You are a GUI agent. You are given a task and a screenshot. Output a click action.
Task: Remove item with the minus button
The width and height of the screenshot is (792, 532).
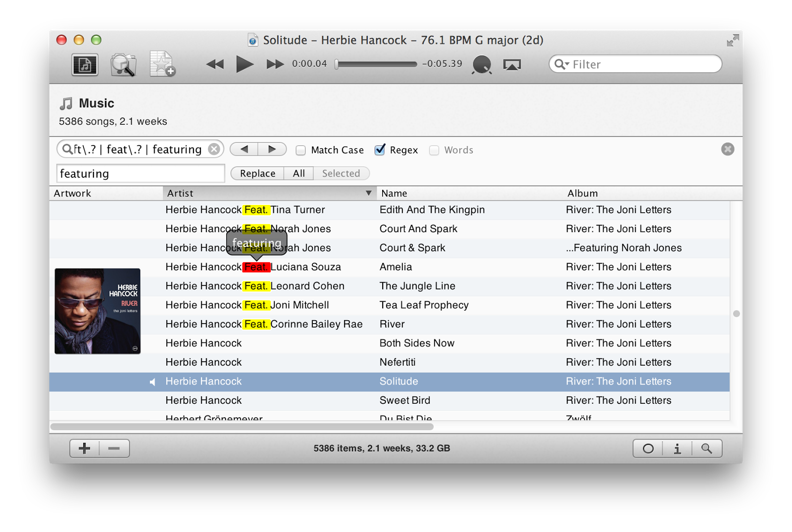coord(114,448)
